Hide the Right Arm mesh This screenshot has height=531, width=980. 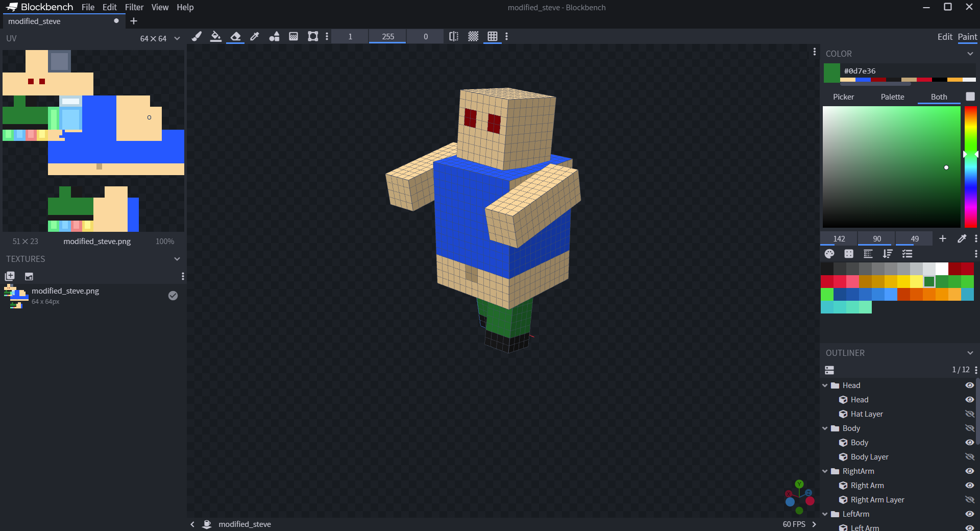pos(969,486)
